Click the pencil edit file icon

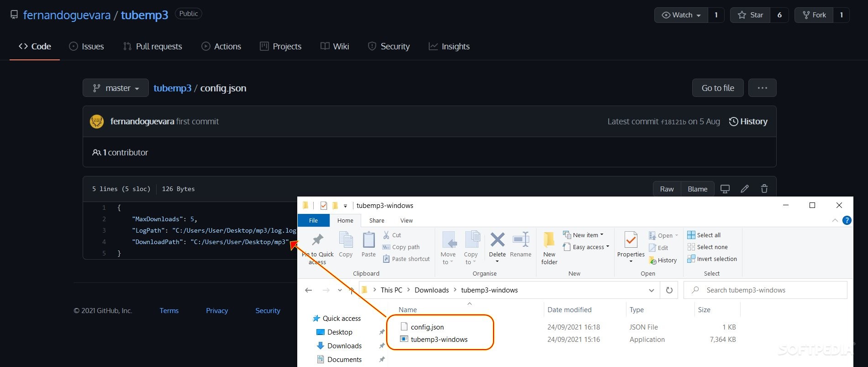click(x=745, y=189)
